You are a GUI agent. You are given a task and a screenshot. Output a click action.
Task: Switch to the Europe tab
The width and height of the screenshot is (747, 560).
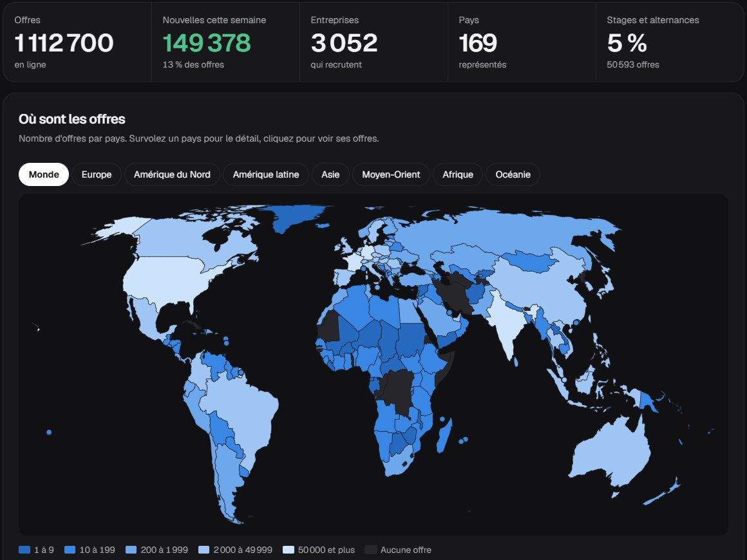[96, 174]
